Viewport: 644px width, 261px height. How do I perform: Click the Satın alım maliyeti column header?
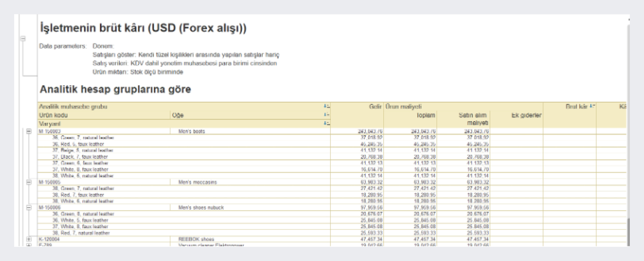(473, 119)
